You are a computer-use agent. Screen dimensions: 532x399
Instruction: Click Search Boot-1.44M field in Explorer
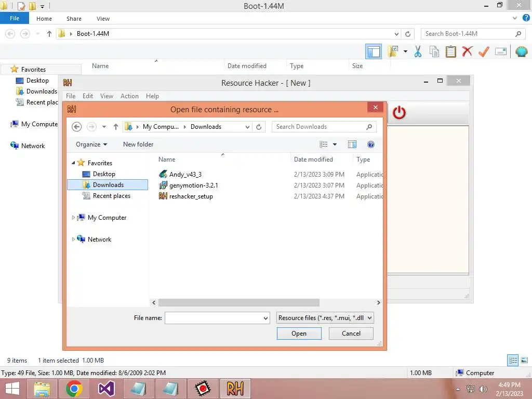pyautogui.click(x=468, y=34)
